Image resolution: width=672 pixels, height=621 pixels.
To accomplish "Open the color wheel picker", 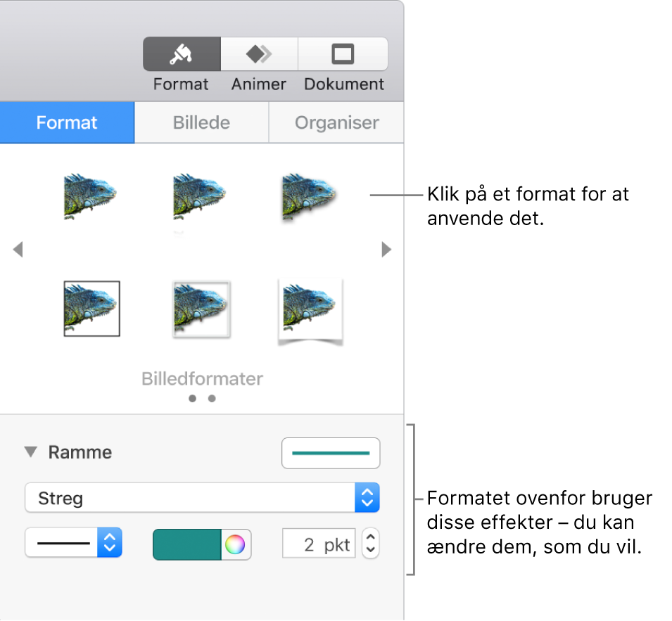I will [x=235, y=545].
